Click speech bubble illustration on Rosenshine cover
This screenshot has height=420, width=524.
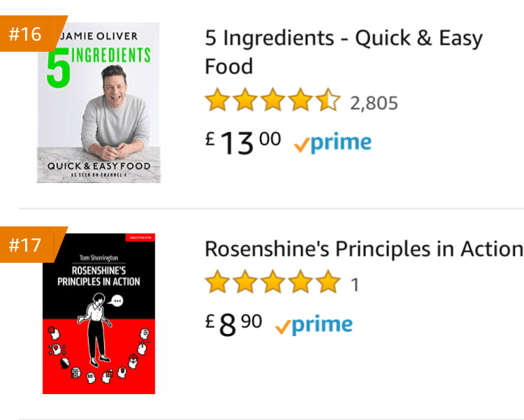(117, 301)
